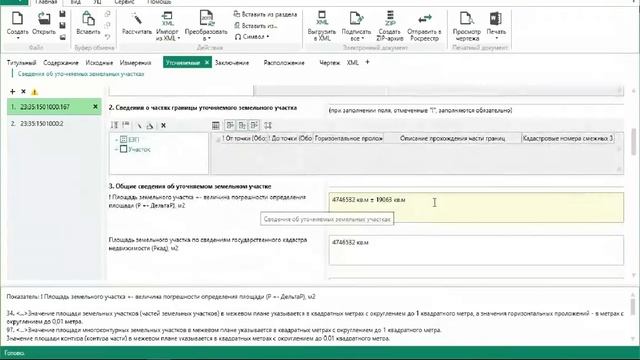
Task: Switch to the Титульный tab
Action: click(21, 63)
